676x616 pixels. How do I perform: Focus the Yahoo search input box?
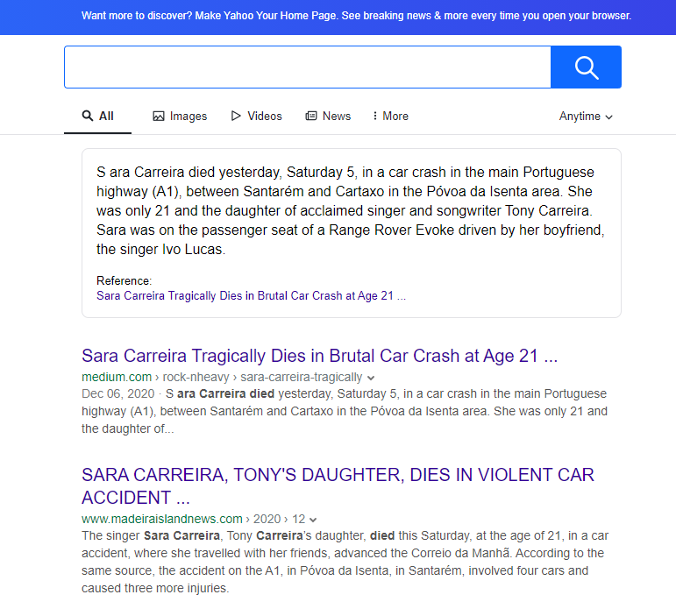308,67
